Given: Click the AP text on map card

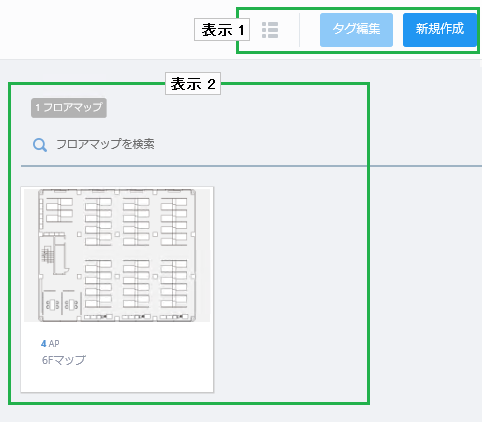Looking at the screenshot, I should point(54,344).
